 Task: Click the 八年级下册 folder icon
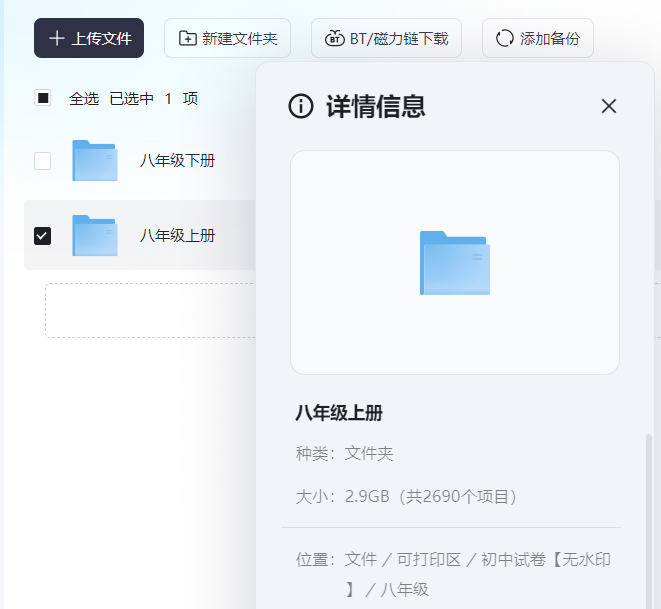point(95,161)
